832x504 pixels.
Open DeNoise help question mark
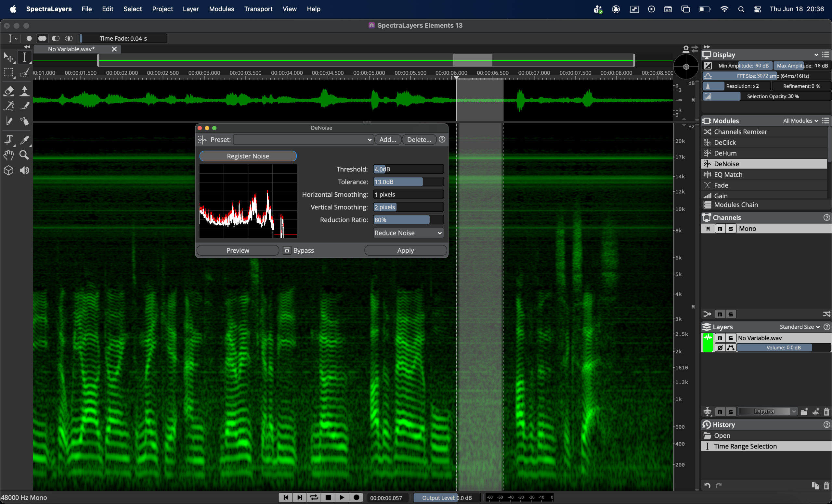(442, 139)
